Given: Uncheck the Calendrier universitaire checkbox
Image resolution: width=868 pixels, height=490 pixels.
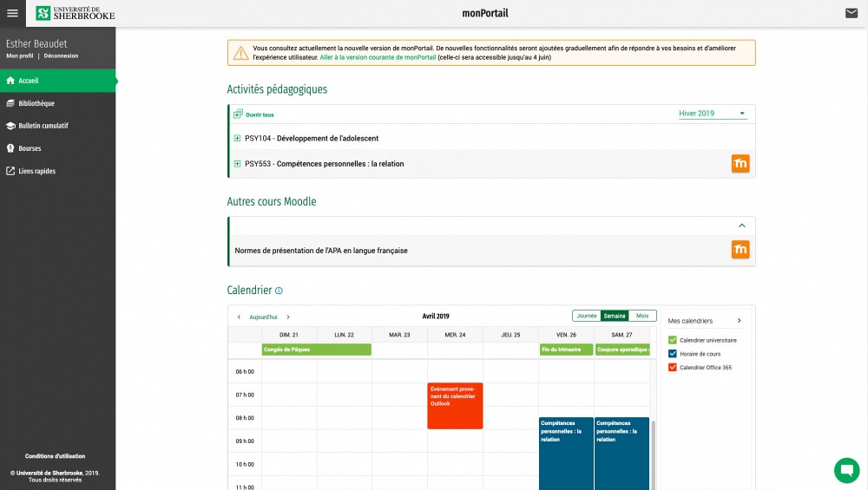Looking at the screenshot, I should click(673, 340).
